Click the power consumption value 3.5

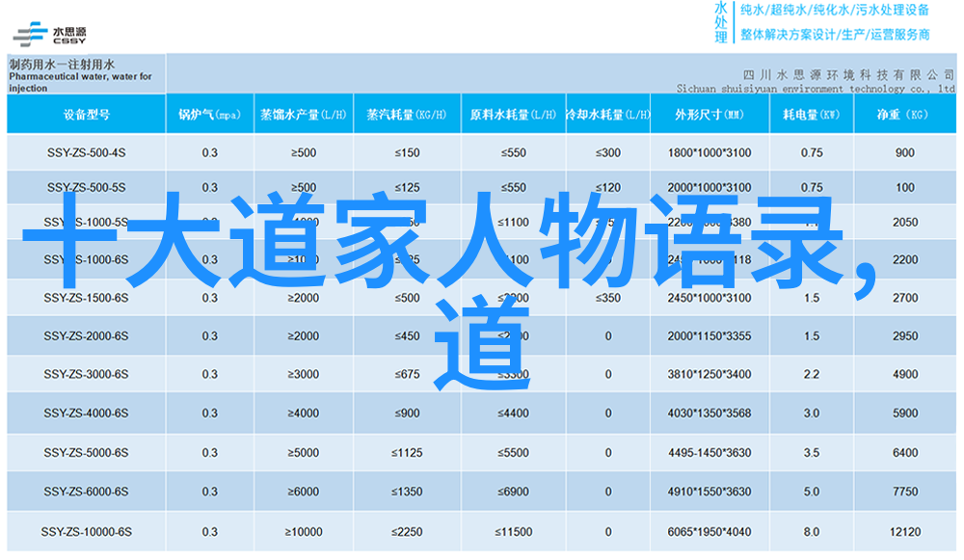[x=812, y=452]
